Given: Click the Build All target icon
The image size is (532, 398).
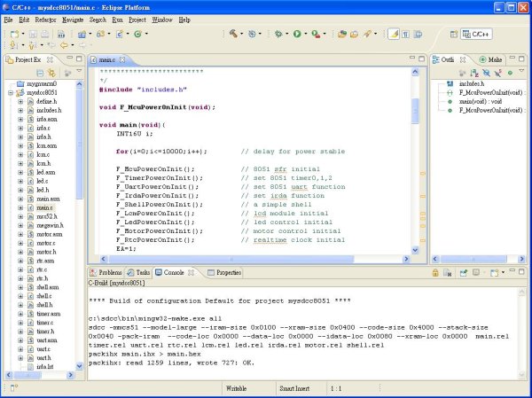Looking at the screenshot, I should [252, 34].
